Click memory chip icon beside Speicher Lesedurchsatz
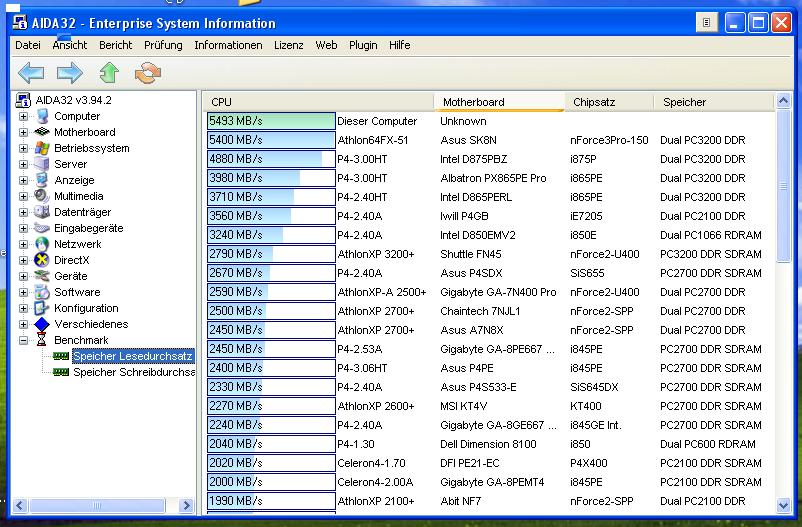 tap(61, 356)
